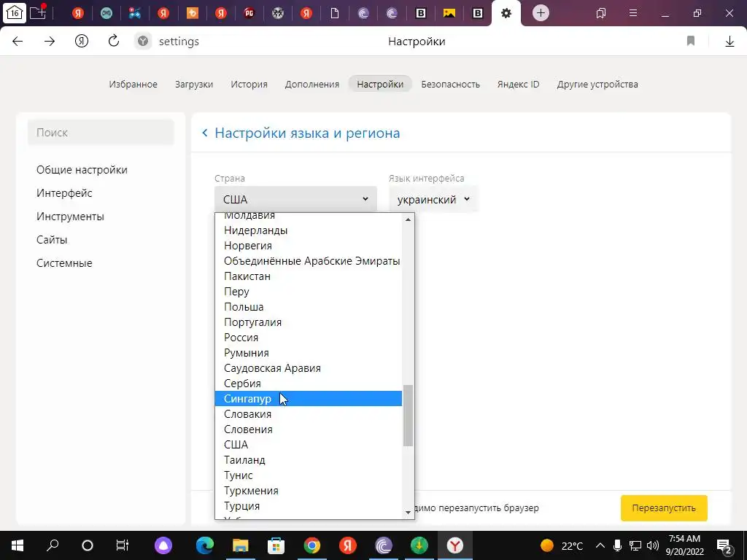Open the browser hamburger menu

point(633,13)
